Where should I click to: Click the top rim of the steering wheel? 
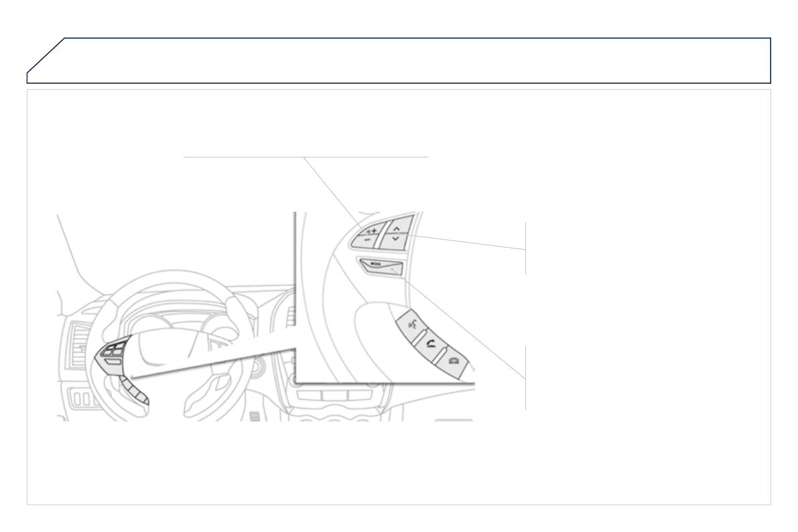(175, 277)
